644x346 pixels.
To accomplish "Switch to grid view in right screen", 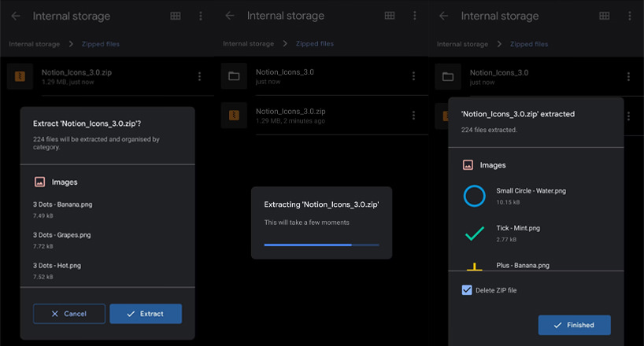I will click(x=604, y=16).
